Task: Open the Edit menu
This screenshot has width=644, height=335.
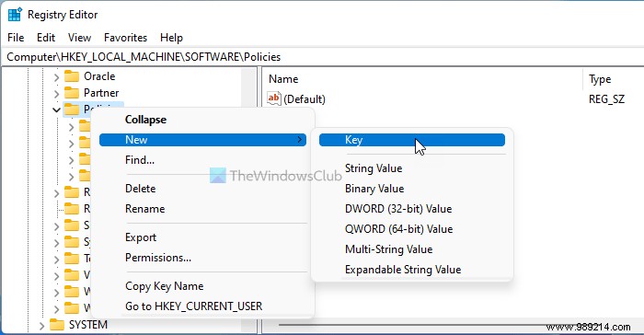Action: [x=46, y=38]
